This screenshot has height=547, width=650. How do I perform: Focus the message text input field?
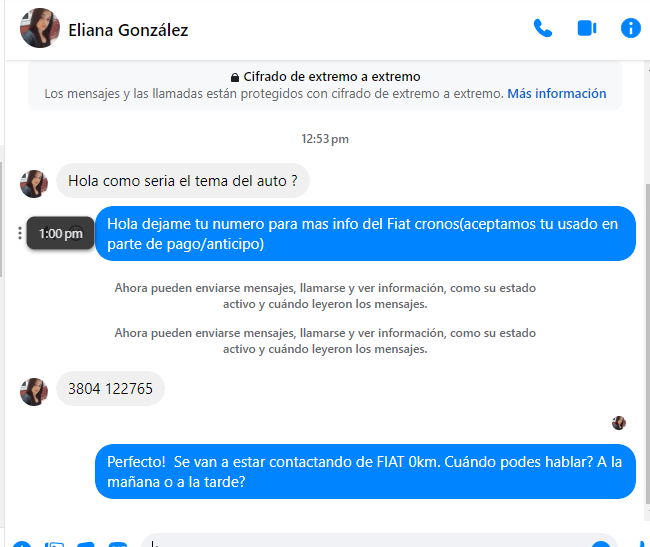click(x=369, y=542)
